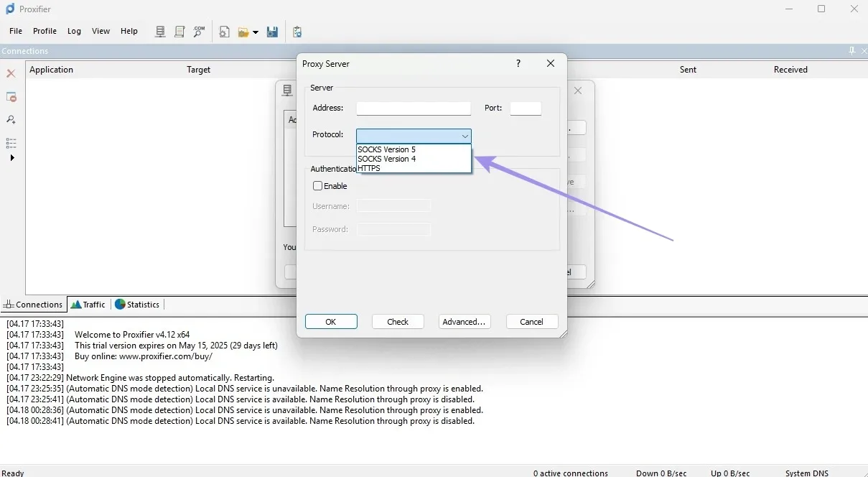Viewport: 868px width, 477px height.
Task: Open the File menu
Action: (16, 31)
